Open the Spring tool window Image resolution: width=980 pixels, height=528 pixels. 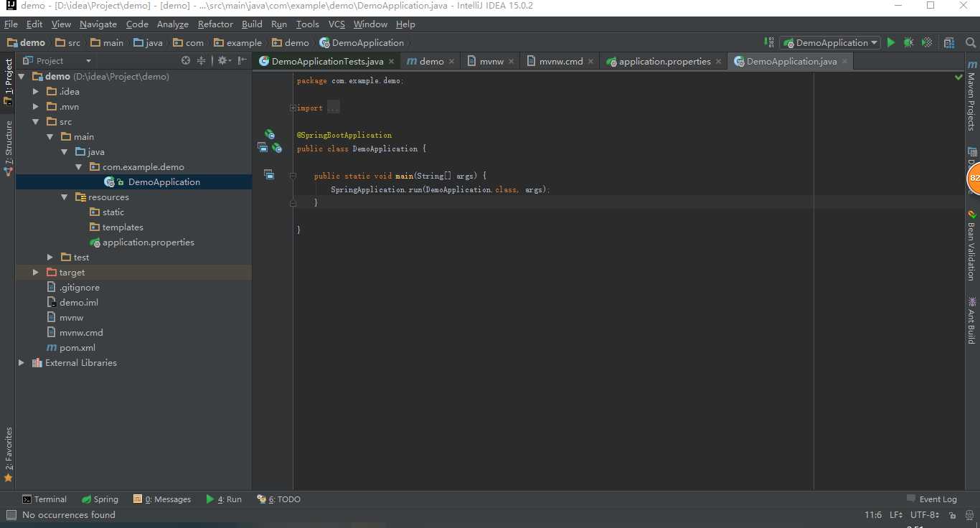tap(100, 499)
